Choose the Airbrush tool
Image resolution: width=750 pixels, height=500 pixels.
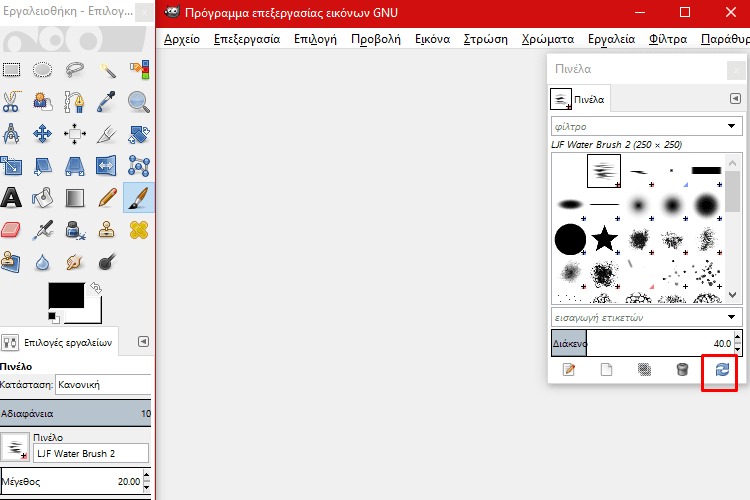pos(43,230)
